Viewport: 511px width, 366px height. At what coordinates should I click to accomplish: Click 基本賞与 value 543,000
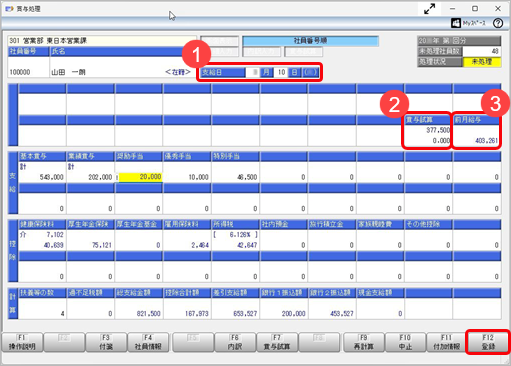tap(51, 177)
